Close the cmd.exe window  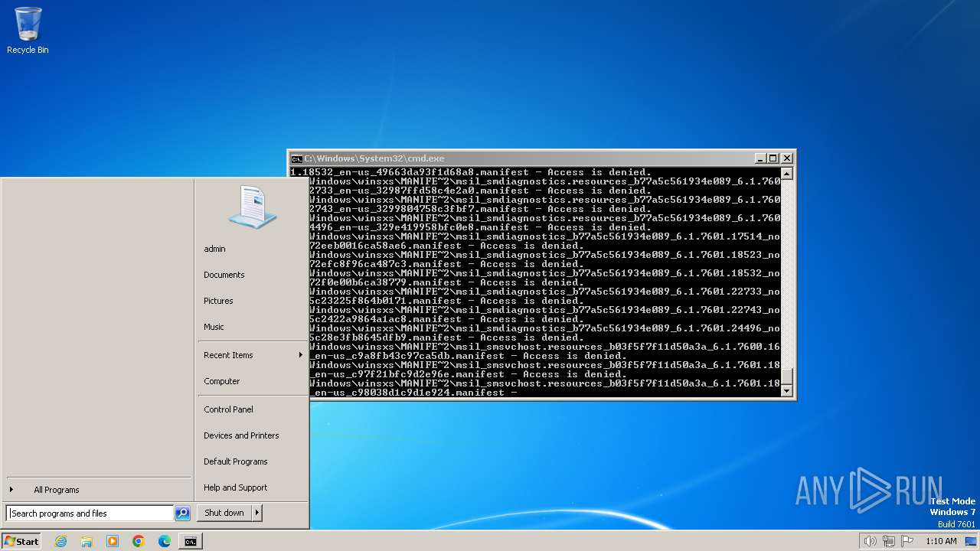pyautogui.click(x=786, y=158)
